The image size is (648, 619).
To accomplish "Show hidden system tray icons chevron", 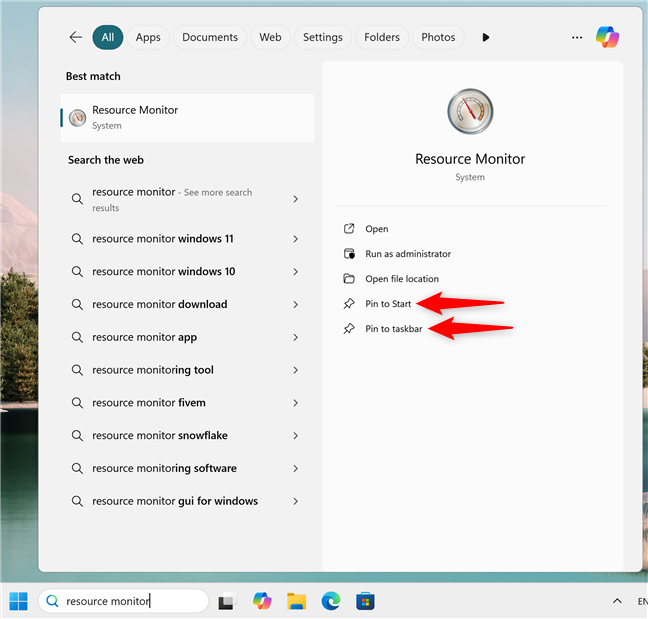I will tap(617, 601).
